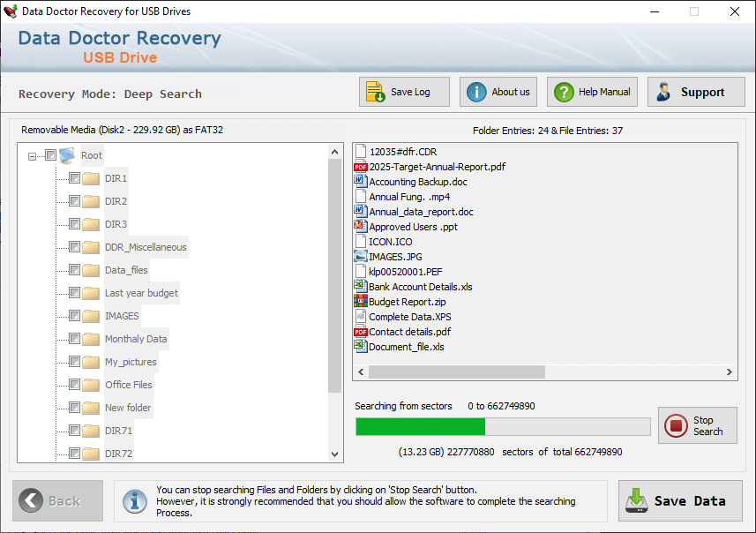Click the DDR_Miscellaneous folder icon

coord(91,247)
